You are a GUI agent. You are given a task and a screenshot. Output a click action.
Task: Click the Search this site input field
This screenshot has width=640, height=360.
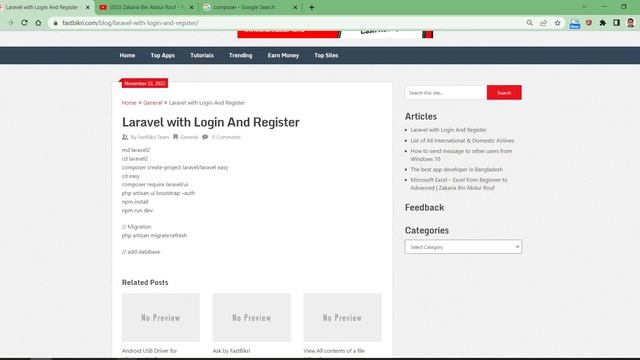pyautogui.click(x=446, y=93)
